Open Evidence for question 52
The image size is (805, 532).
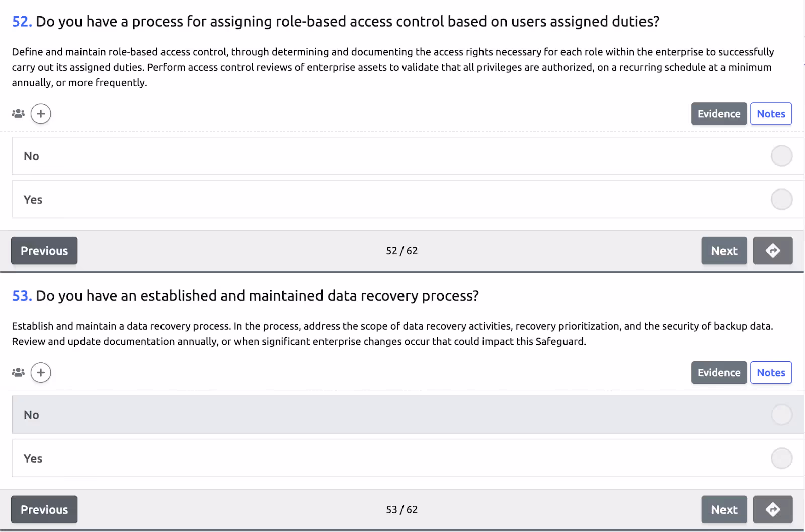point(719,114)
